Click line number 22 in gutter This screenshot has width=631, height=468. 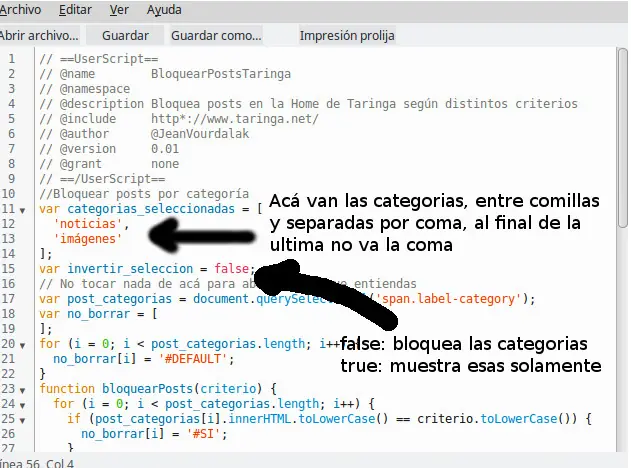point(8,374)
